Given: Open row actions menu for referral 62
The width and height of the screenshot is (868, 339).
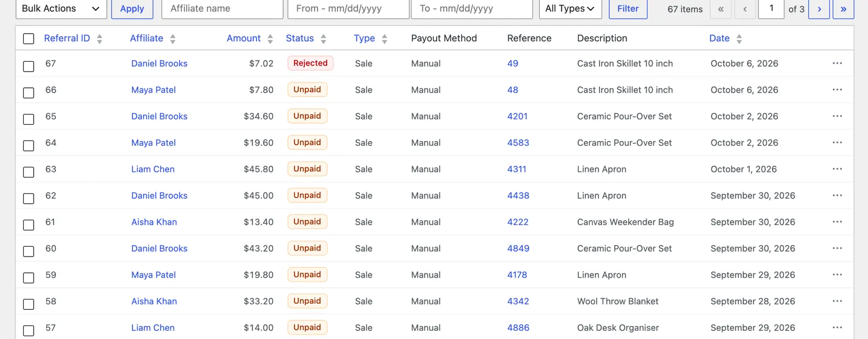Looking at the screenshot, I should click(x=837, y=195).
